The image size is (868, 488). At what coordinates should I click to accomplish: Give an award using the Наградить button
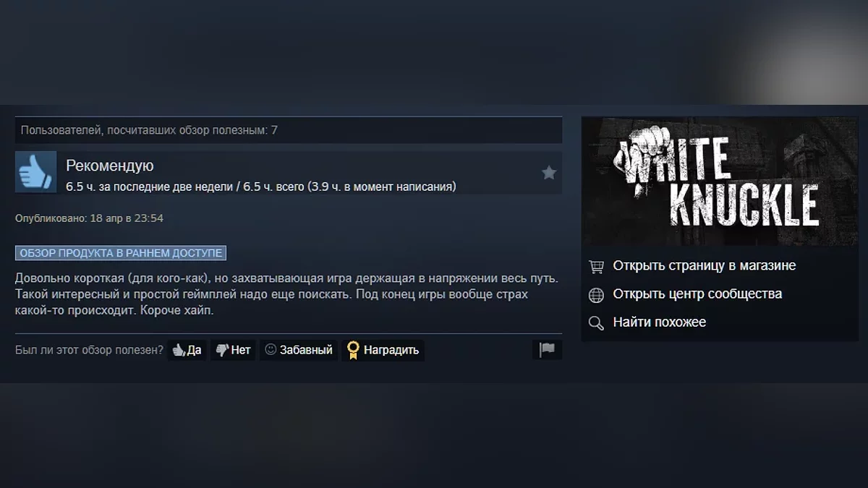[x=383, y=350]
